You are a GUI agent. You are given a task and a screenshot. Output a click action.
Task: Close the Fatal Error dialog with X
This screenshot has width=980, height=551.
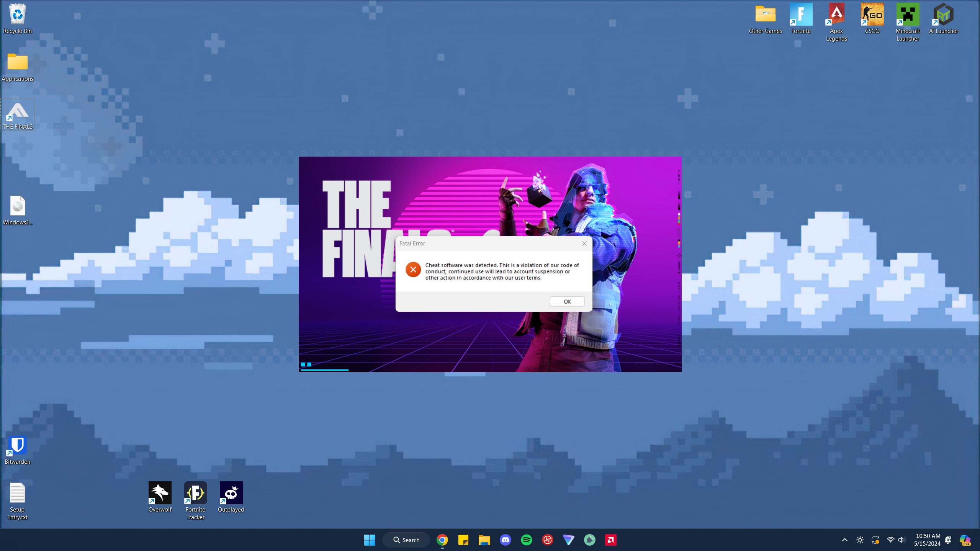[584, 244]
